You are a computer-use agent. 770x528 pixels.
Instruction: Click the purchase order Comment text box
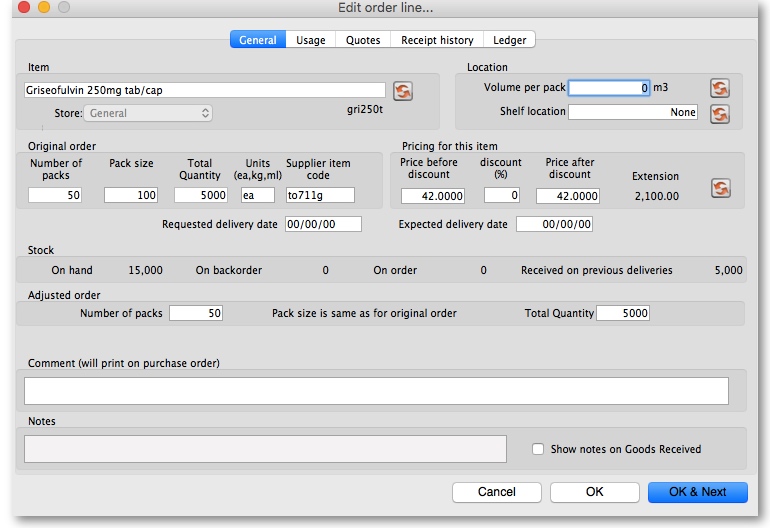[x=376, y=391]
